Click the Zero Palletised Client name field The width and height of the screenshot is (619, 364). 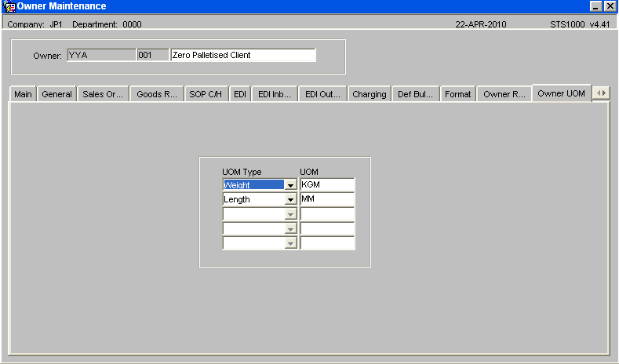pyautogui.click(x=243, y=55)
